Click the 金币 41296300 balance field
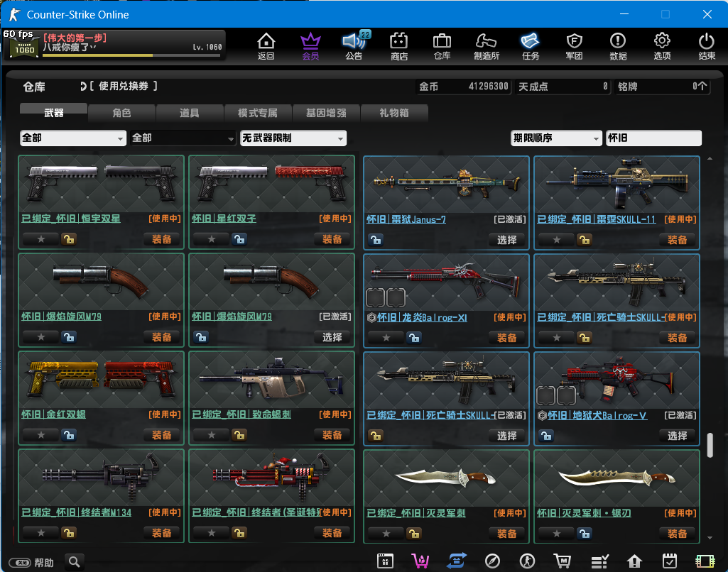Screen dimensions: 728x572 click(463, 87)
